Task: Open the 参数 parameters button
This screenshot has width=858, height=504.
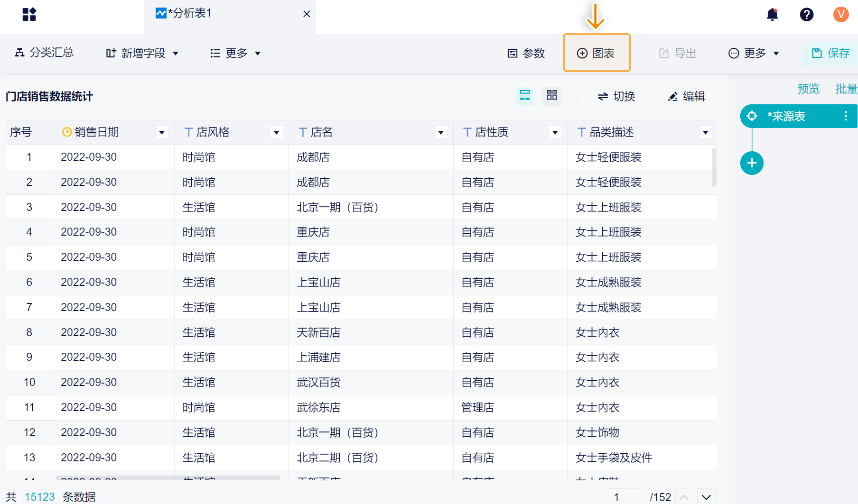Action: 526,53
